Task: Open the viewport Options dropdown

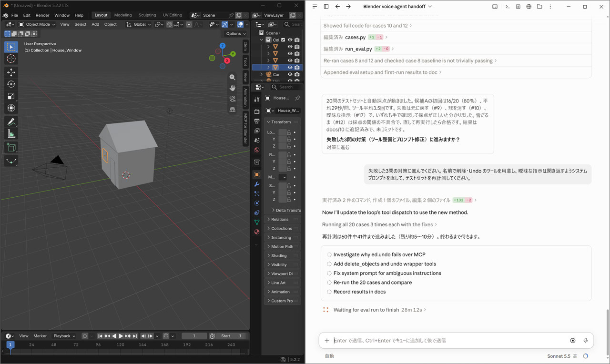Action: (x=236, y=34)
